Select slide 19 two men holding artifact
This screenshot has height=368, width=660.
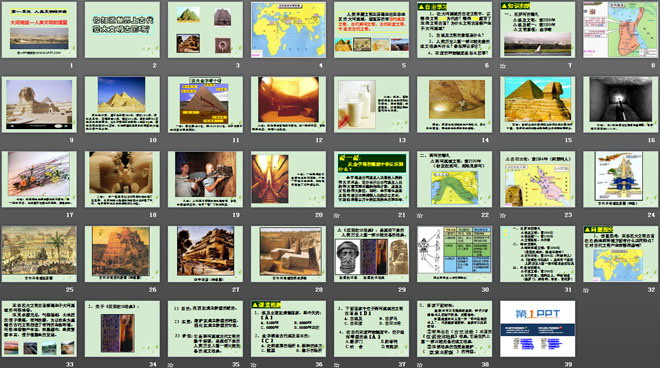pyautogui.click(x=205, y=179)
